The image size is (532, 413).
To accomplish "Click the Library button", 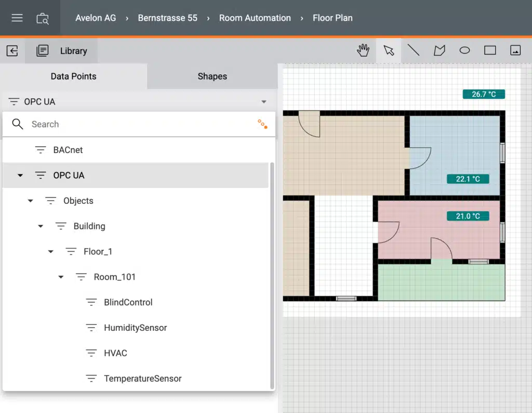I will 62,50.
